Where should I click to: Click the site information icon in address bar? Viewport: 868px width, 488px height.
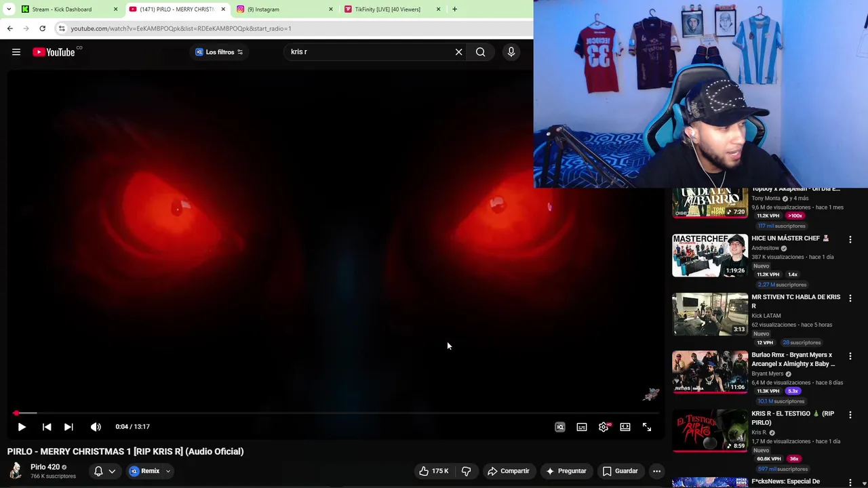click(x=62, y=28)
